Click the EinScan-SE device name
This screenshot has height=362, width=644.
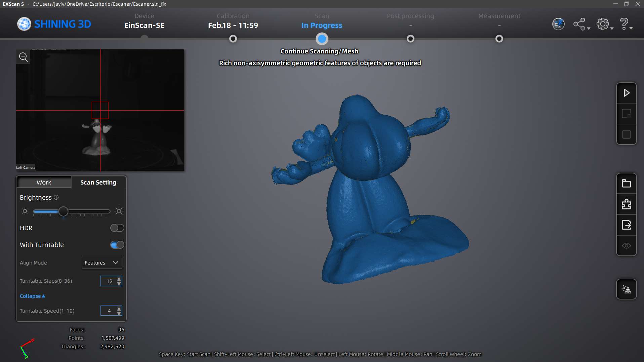(144, 26)
